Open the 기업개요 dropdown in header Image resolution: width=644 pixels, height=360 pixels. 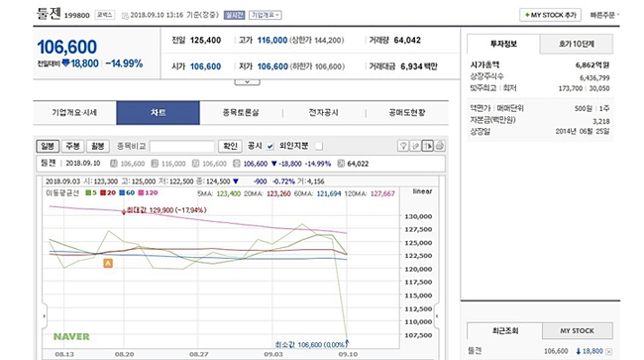[265, 15]
